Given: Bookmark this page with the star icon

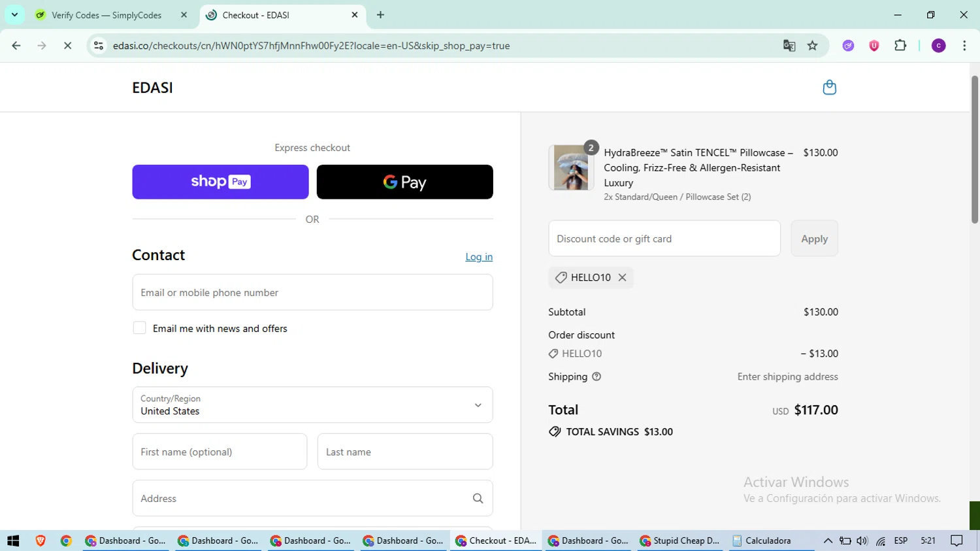Looking at the screenshot, I should click(x=813, y=46).
